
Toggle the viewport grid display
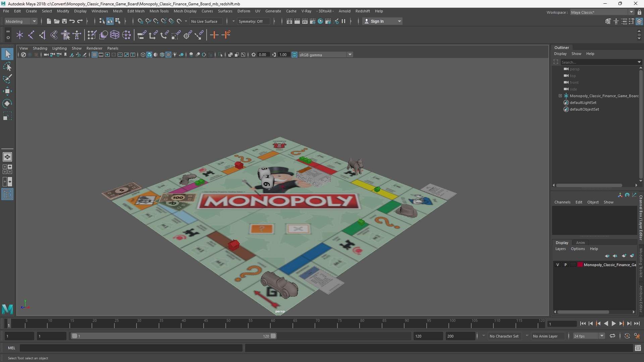pyautogui.click(x=95, y=55)
